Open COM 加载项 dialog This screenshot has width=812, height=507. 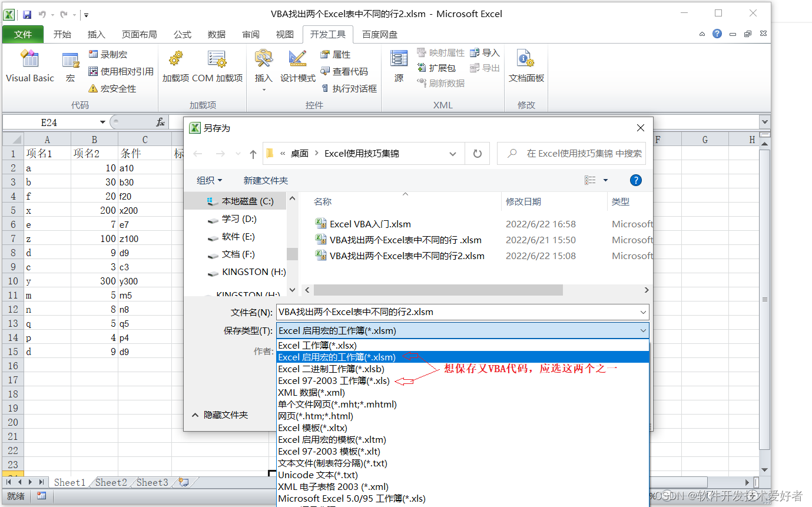[x=217, y=66]
